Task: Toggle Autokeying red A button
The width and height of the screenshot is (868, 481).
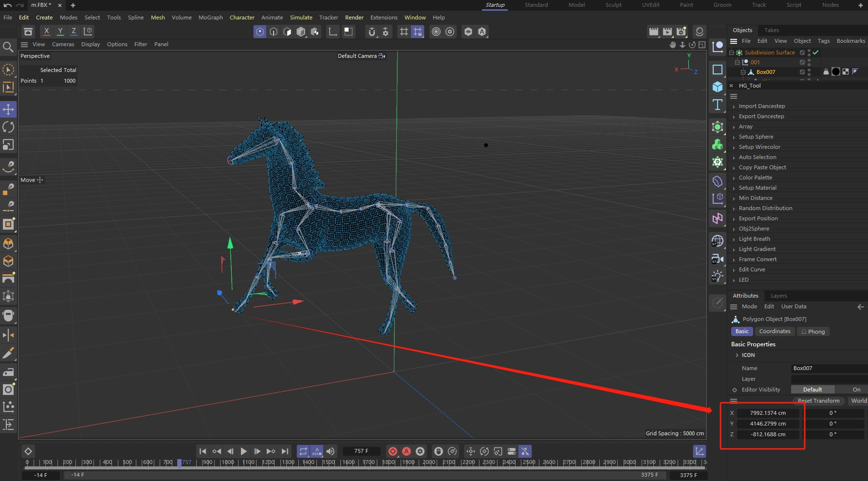Action: point(406,451)
